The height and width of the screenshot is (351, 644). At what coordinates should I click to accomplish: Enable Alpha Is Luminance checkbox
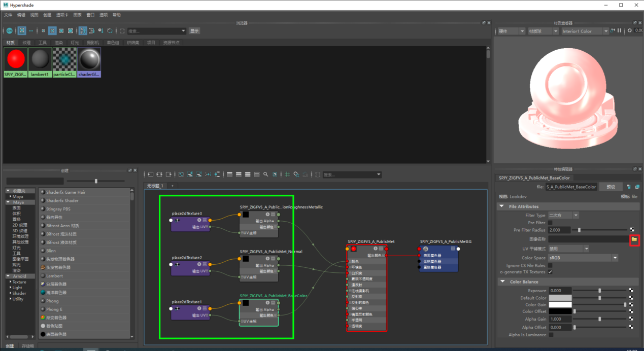pos(551,335)
